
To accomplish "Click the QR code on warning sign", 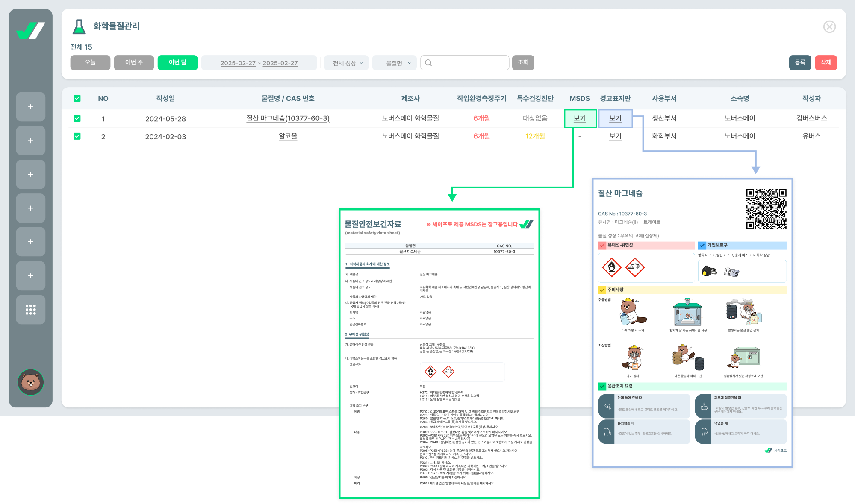I will [x=766, y=209].
